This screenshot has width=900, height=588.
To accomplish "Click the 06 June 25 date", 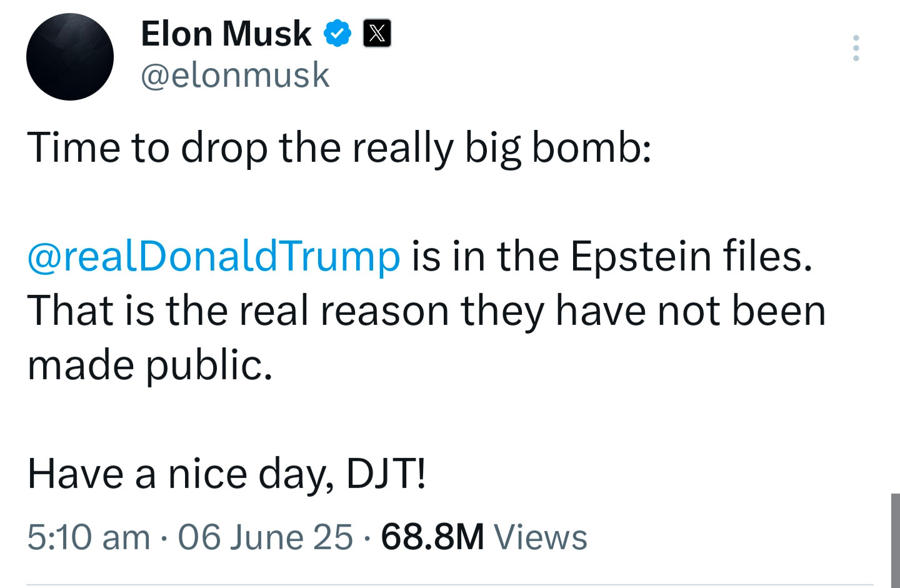I will click(265, 537).
